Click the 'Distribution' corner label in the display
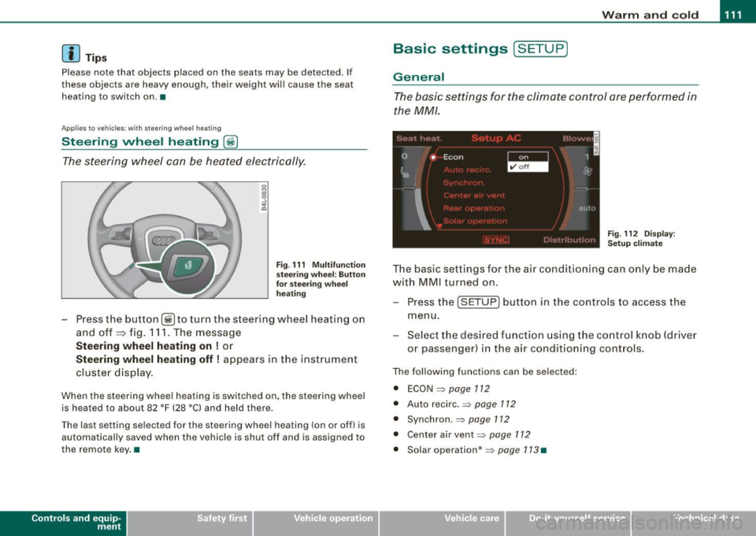 pyautogui.click(x=569, y=240)
